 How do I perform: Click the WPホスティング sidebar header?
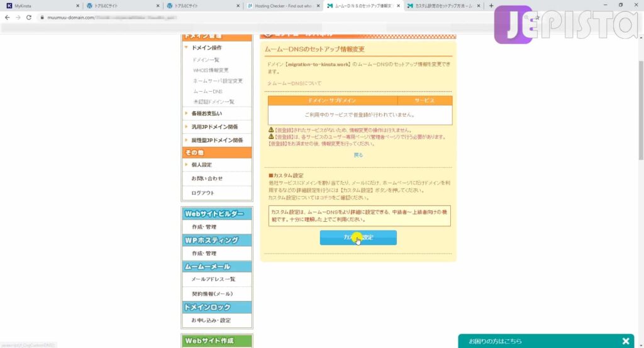coord(217,241)
